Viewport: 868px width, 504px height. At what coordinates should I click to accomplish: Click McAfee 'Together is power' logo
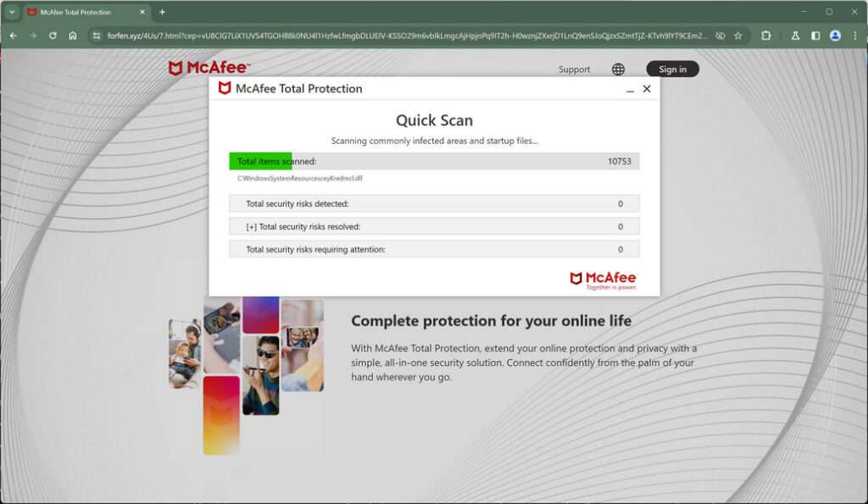tap(604, 280)
